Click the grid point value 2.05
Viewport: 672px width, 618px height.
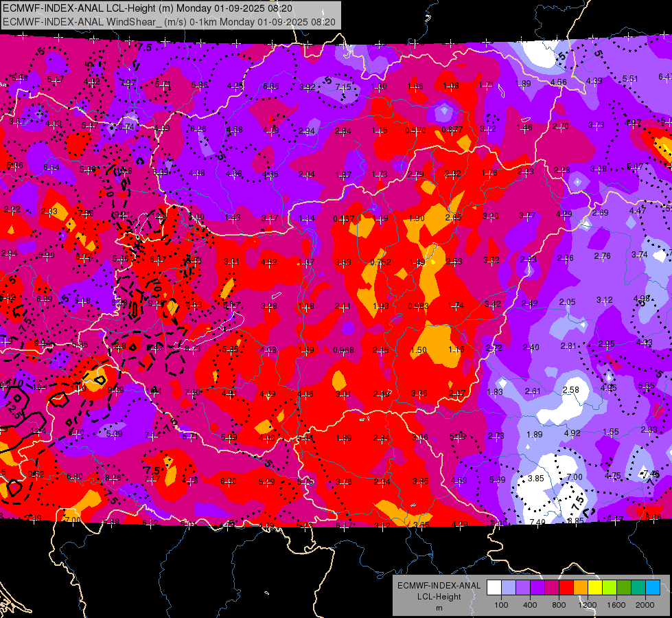point(567,302)
